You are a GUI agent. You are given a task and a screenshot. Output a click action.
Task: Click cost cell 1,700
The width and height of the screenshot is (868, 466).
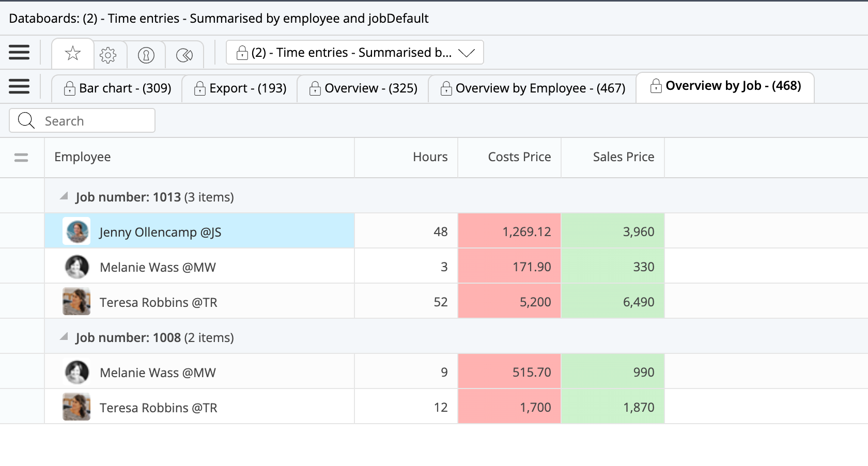pyautogui.click(x=509, y=407)
